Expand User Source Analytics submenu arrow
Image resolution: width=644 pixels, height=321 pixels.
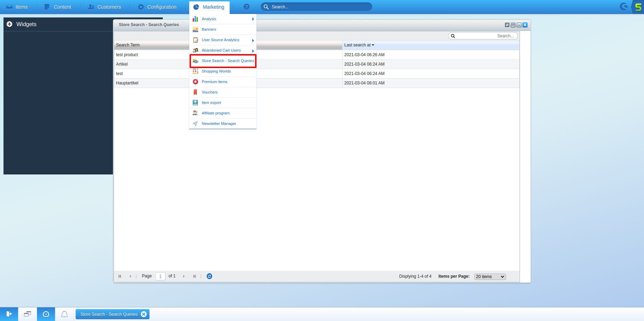(253, 40)
